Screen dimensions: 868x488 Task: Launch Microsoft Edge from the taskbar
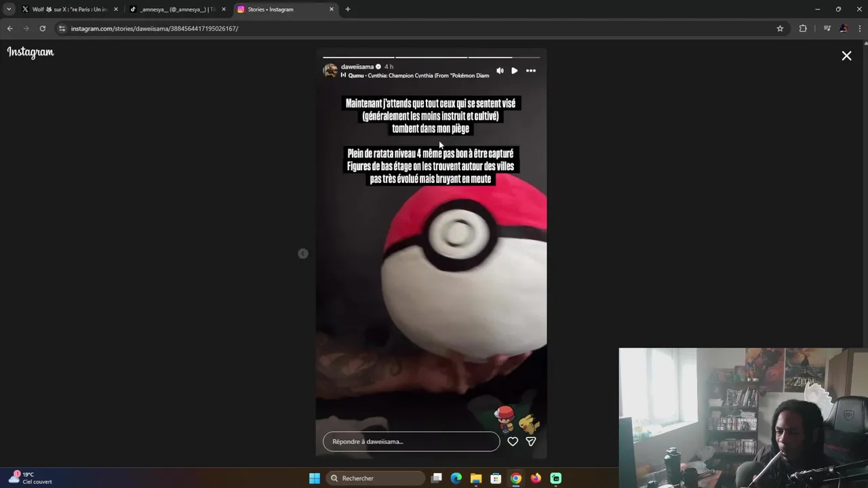[456, 479]
